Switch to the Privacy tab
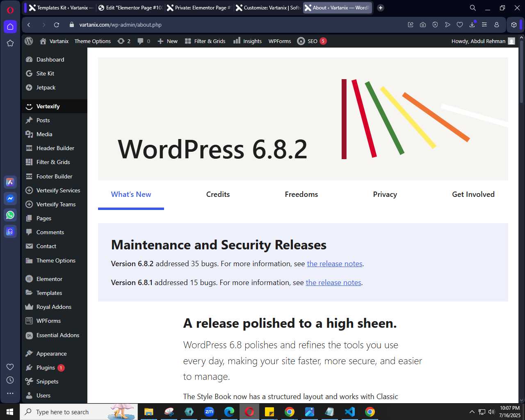Viewport: 525px width, 420px height. [x=385, y=194]
